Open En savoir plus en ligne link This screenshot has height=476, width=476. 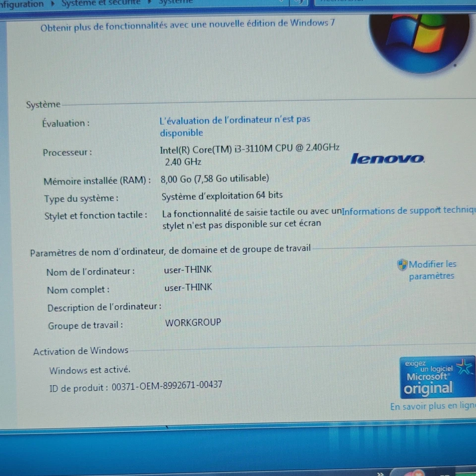click(433, 406)
